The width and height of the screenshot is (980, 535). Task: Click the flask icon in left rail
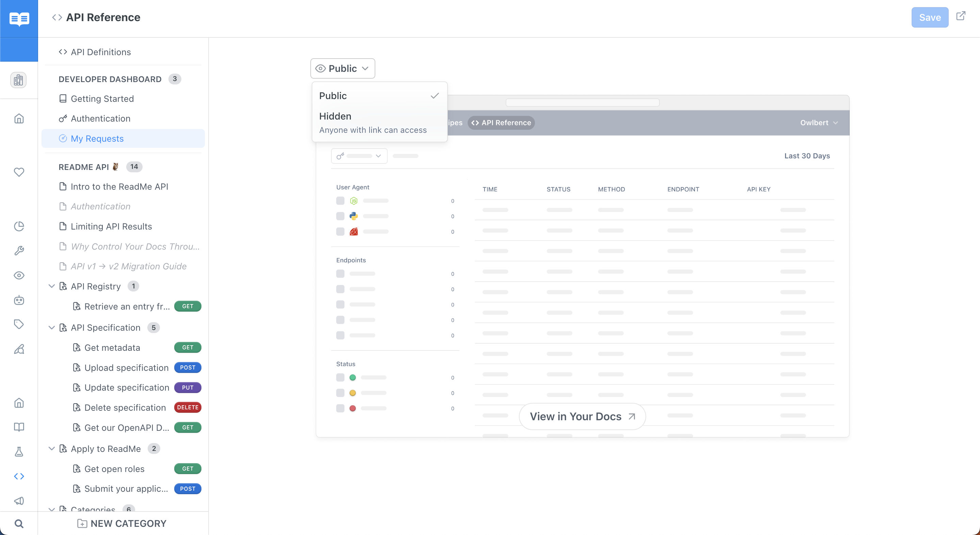pyautogui.click(x=19, y=452)
